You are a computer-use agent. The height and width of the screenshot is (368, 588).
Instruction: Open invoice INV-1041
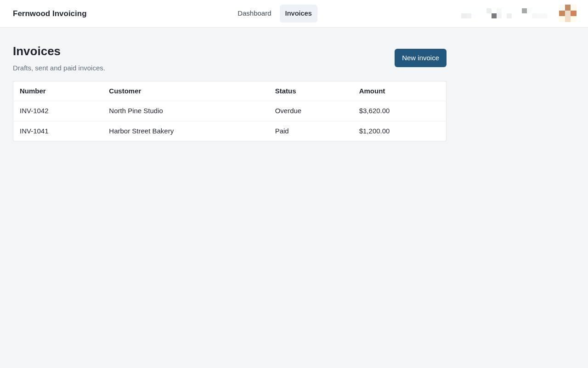pyautogui.click(x=34, y=131)
